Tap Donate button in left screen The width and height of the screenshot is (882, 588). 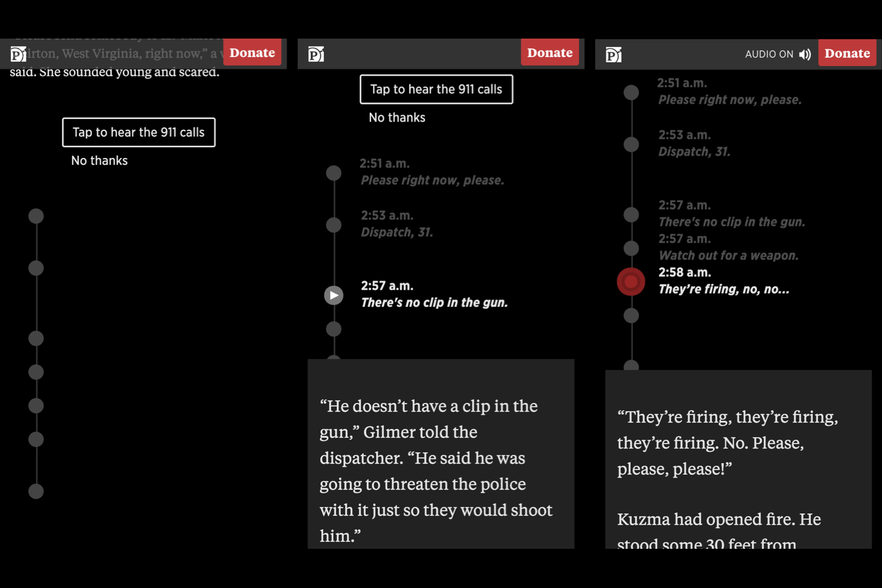click(x=252, y=53)
